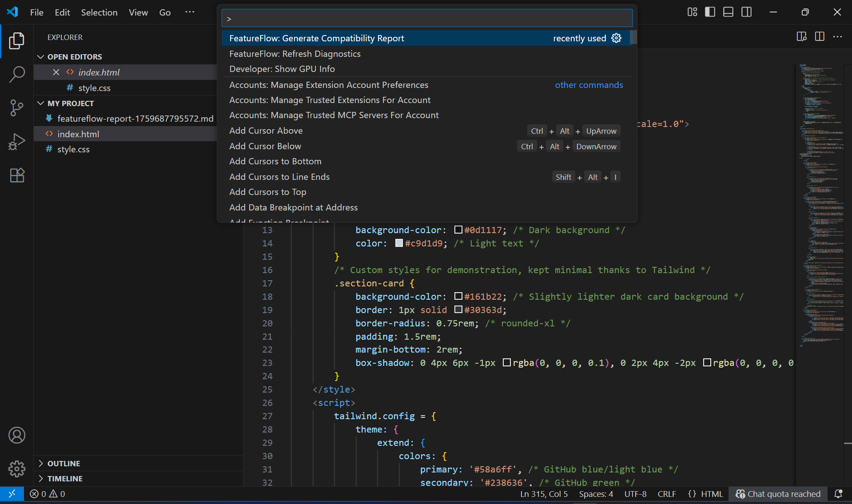Viewport: 852px width, 504px height.
Task: Open the Manage gear in activity bar
Action: [17, 468]
